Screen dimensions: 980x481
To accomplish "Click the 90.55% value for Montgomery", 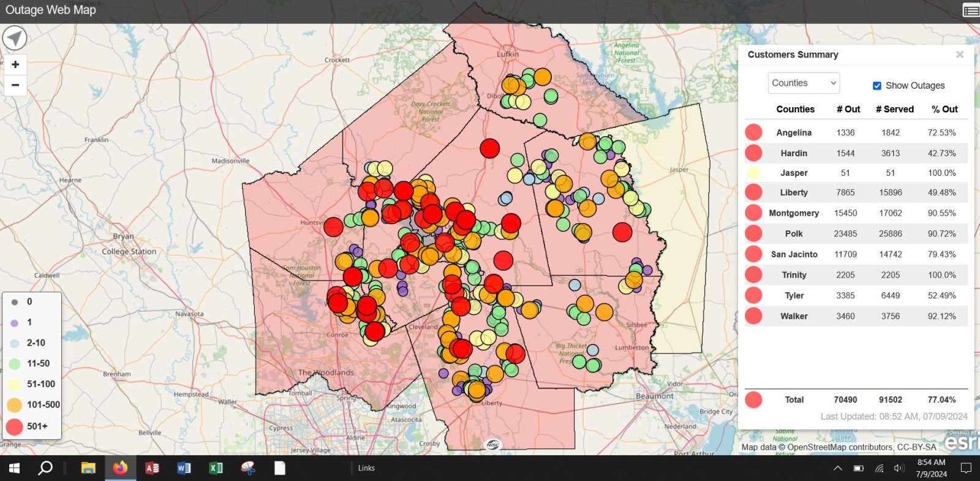I will (941, 213).
